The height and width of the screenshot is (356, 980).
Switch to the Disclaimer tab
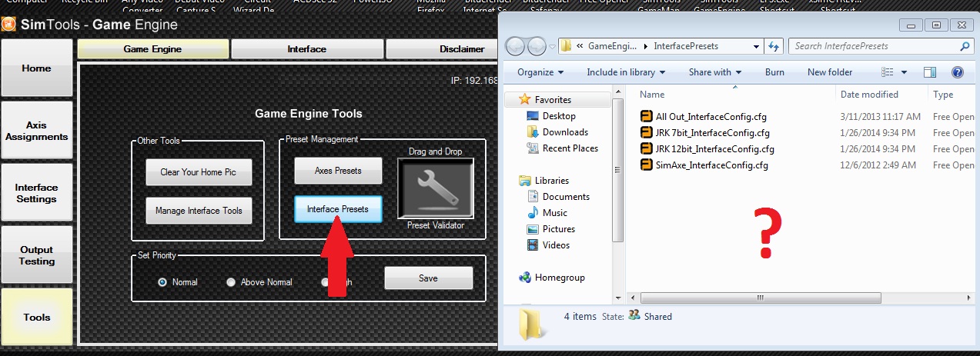point(443,49)
